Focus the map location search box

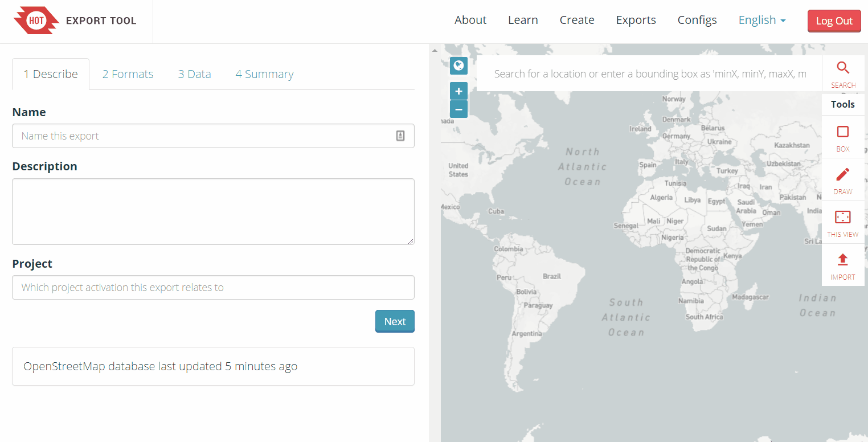pyautogui.click(x=649, y=73)
